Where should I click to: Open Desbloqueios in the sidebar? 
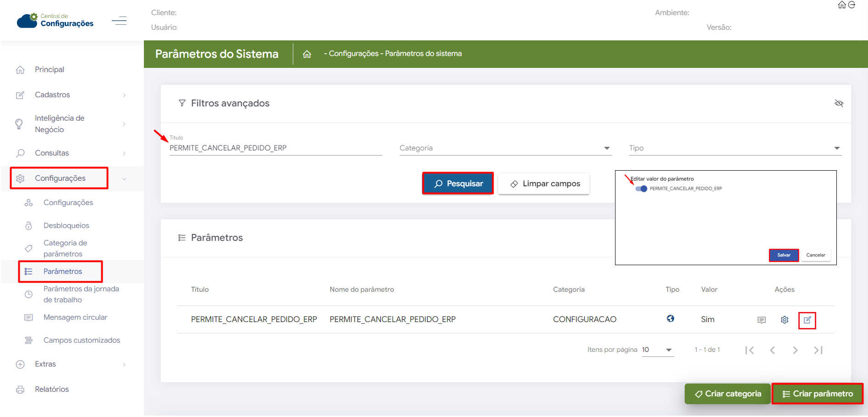click(x=66, y=226)
